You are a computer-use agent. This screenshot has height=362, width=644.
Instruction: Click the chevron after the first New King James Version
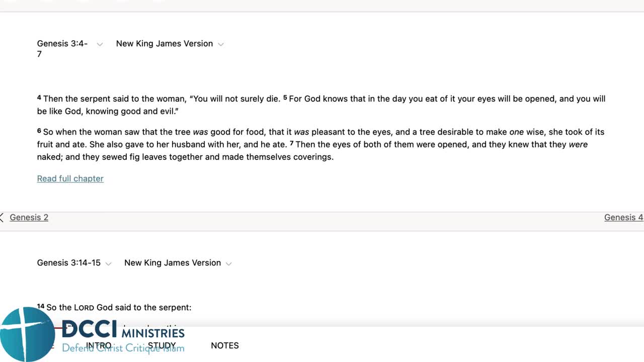[221, 44]
